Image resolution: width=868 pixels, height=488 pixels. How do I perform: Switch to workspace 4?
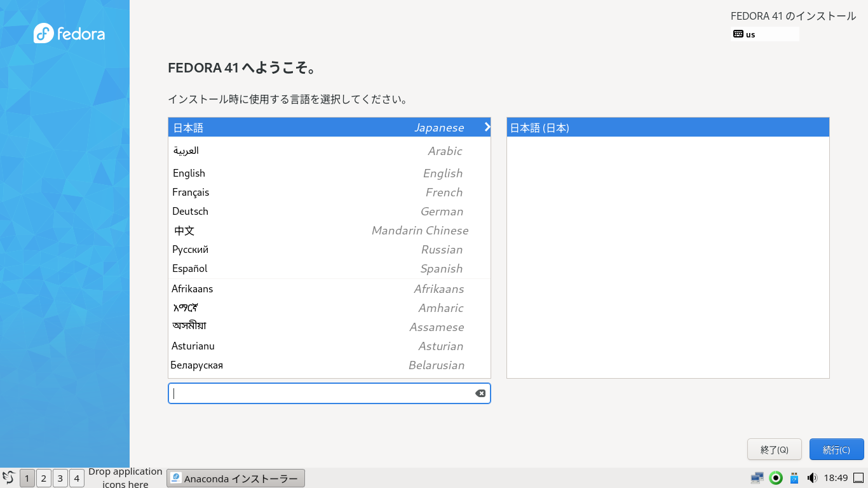[x=77, y=478]
